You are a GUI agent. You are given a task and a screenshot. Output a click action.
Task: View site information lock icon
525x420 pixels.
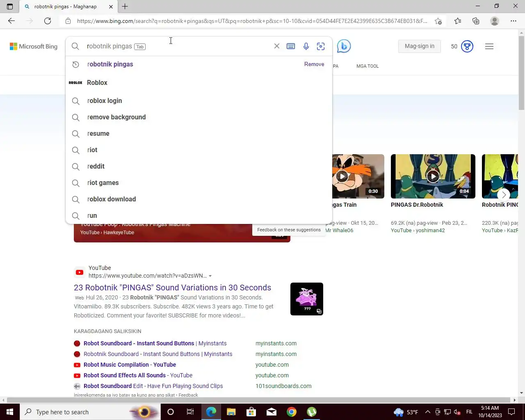coord(68,21)
